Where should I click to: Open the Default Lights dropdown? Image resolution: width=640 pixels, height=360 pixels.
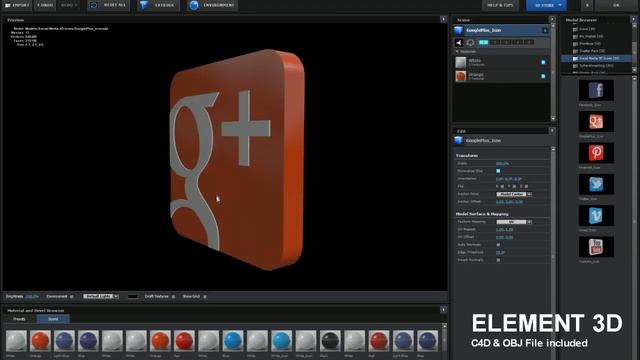[101, 296]
